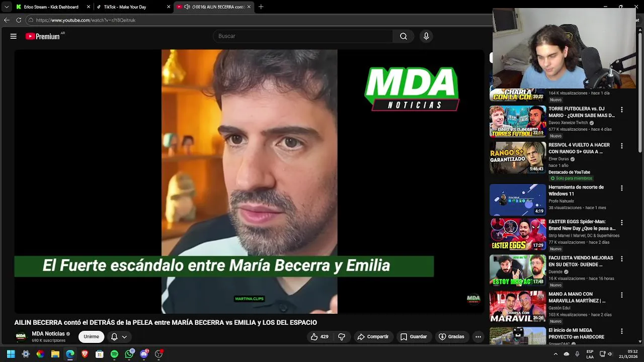Open clock showing 05:12 21/3/2026

point(628,354)
